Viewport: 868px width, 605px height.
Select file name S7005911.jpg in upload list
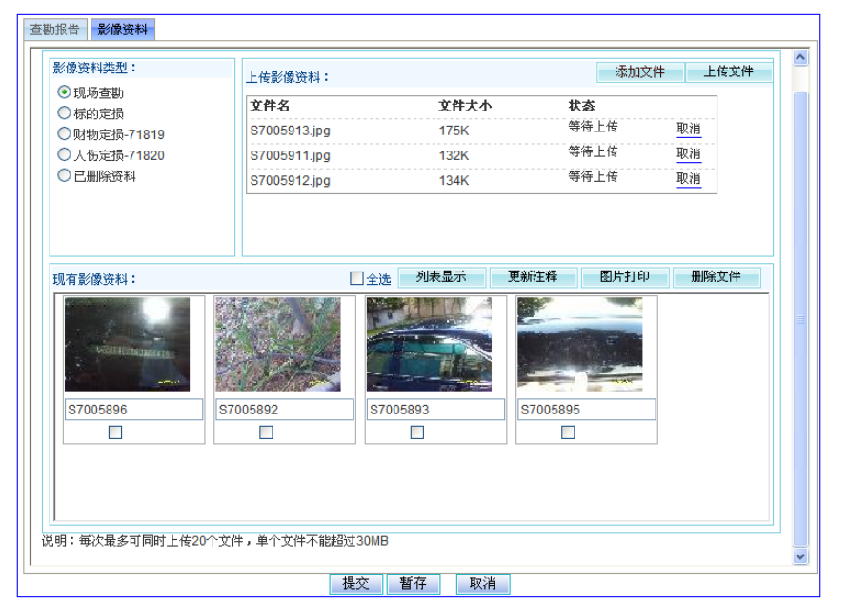click(290, 155)
